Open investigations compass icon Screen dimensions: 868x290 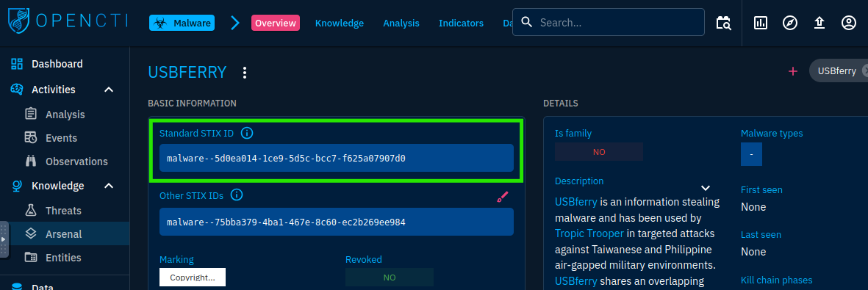coord(790,23)
